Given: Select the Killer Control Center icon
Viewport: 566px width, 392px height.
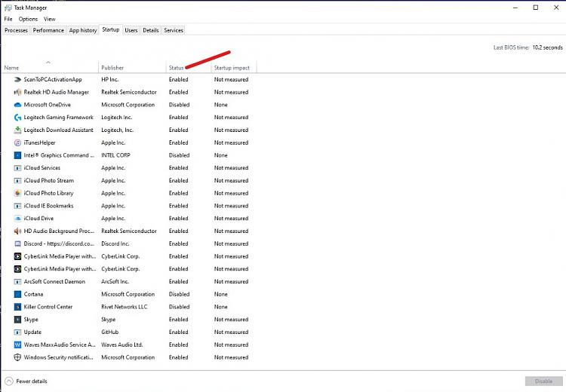Looking at the screenshot, I should [x=17, y=307].
